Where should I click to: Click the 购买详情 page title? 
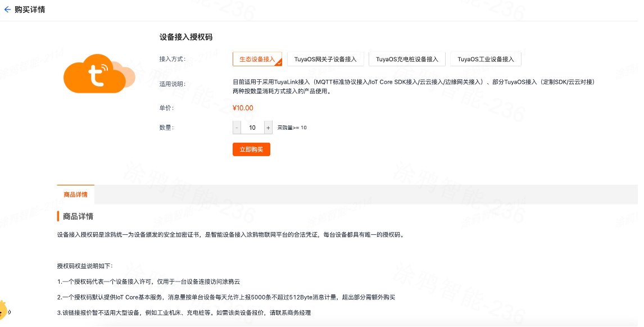30,10
